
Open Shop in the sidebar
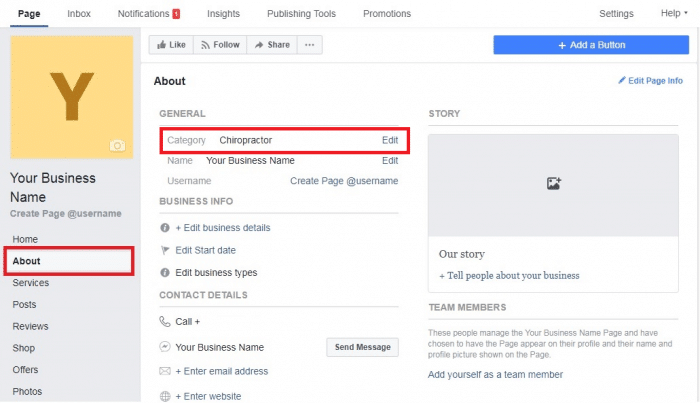point(24,348)
